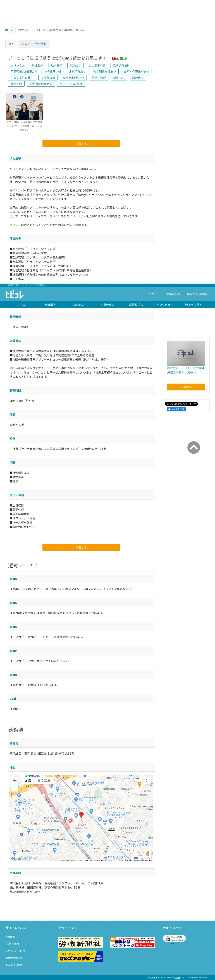Screen dimensions: 215x980
Task: Select the 服装自由 tag
Action: pos(138,78)
